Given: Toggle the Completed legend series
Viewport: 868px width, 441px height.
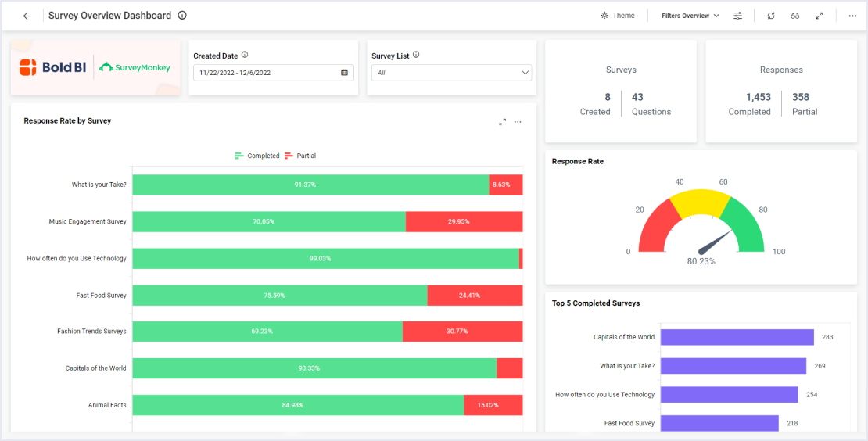Looking at the screenshot, I should click(257, 156).
